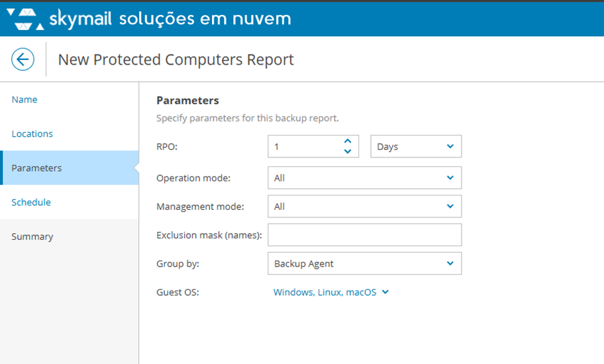Expand the Group by Backup Agent dropdown
The width and height of the screenshot is (604, 364).
365,264
